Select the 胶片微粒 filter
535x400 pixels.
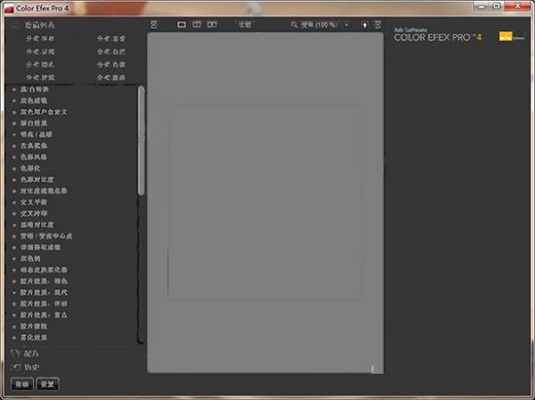click(34, 326)
